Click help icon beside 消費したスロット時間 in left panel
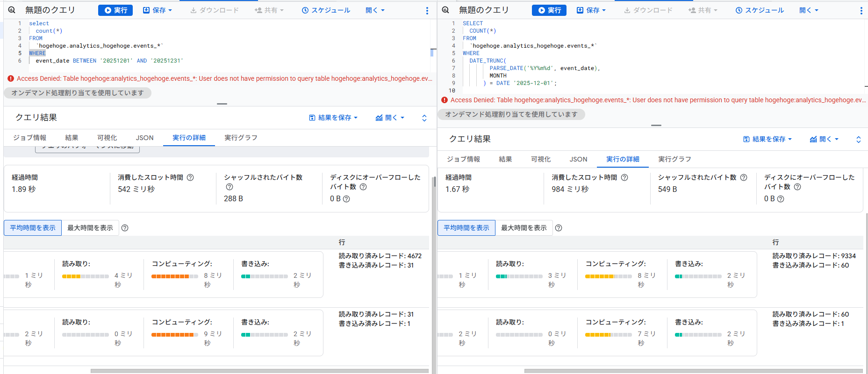The height and width of the screenshot is (374, 868). click(190, 177)
